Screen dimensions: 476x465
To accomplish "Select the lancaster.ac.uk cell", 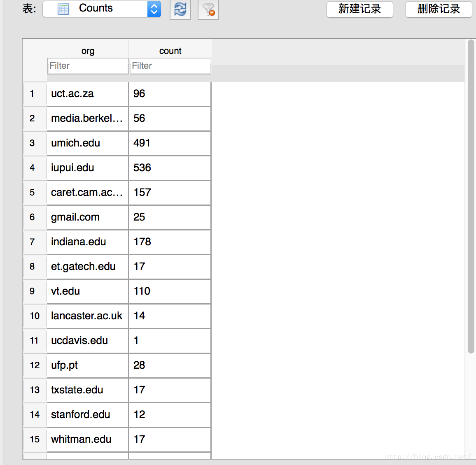I will (x=88, y=316).
